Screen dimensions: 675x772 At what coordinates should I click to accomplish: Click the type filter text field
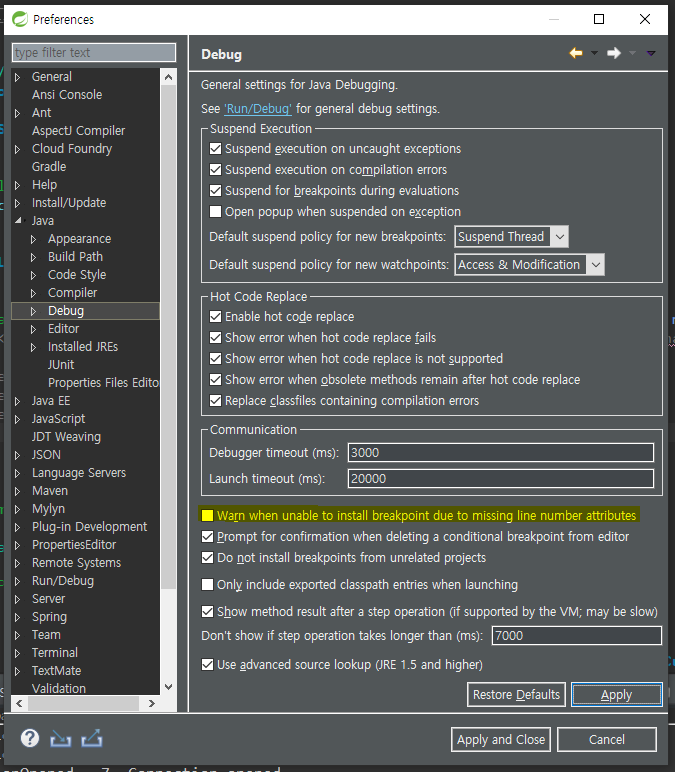tap(94, 52)
